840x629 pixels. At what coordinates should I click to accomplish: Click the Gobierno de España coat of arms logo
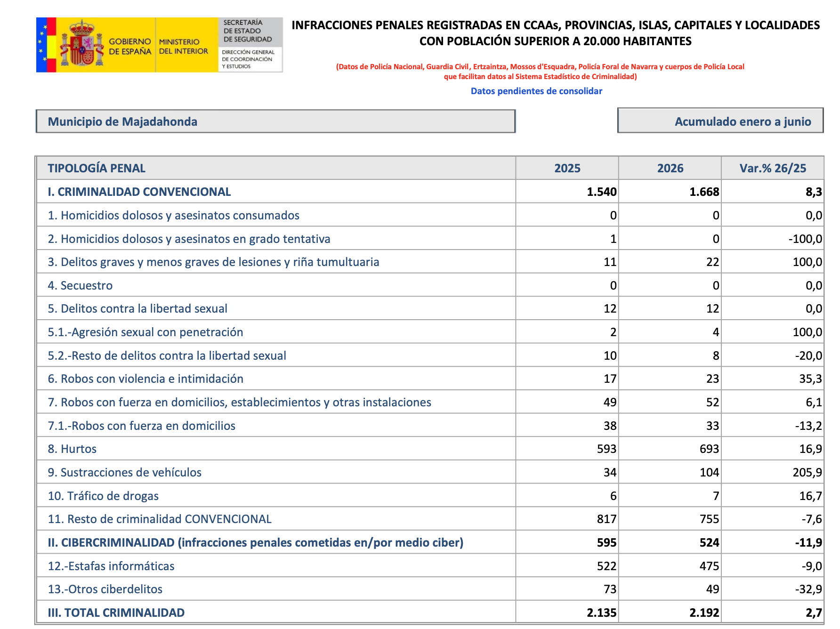coord(81,44)
